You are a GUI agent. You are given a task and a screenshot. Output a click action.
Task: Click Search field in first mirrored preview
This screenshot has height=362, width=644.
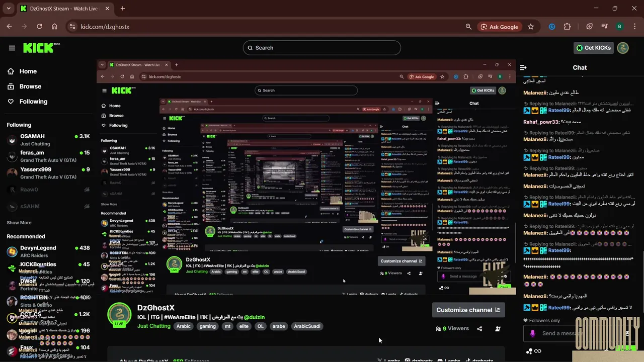click(306, 90)
